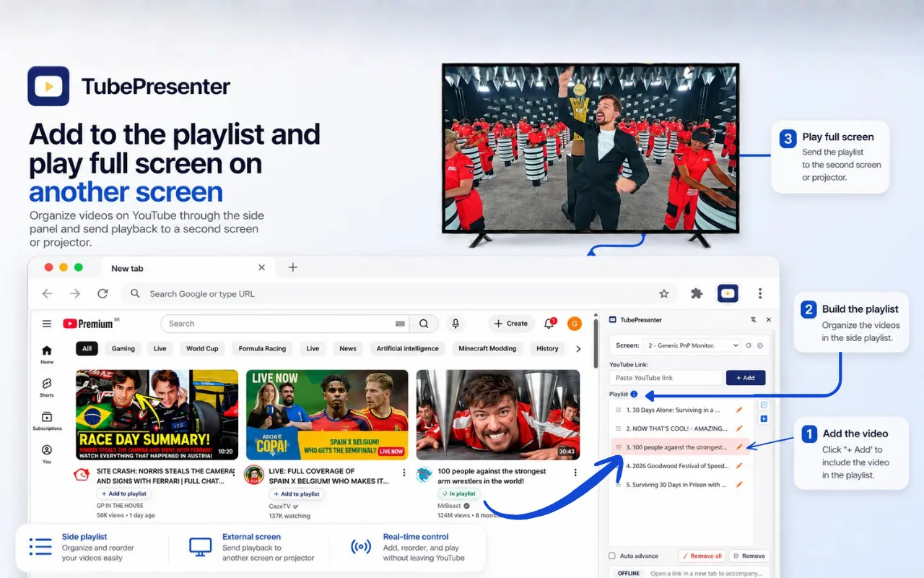Image resolution: width=924 pixels, height=578 pixels.
Task: Open the browser three-dot menu
Action: tap(760, 293)
